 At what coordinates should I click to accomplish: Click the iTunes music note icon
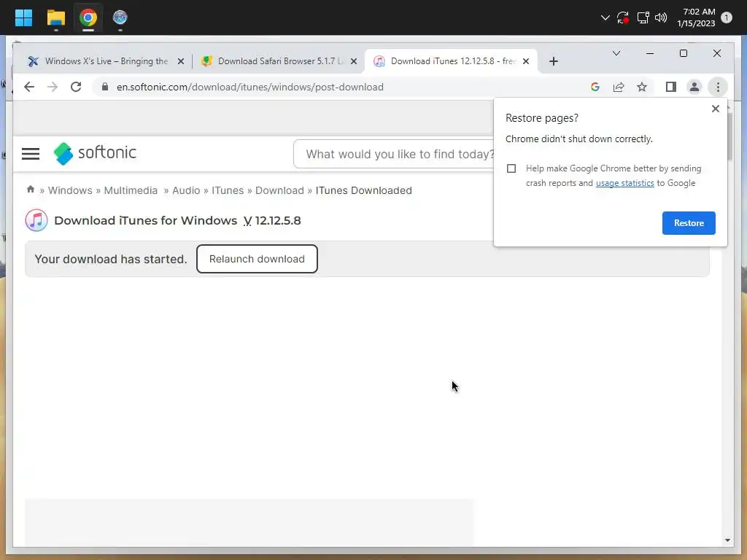pyautogui.click(x=36, y=220)
